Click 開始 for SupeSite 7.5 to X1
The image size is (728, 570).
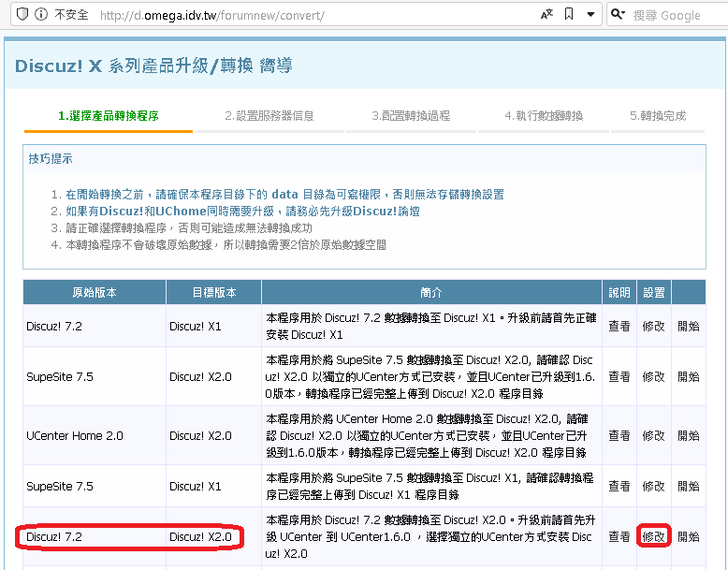pos(688,487)
